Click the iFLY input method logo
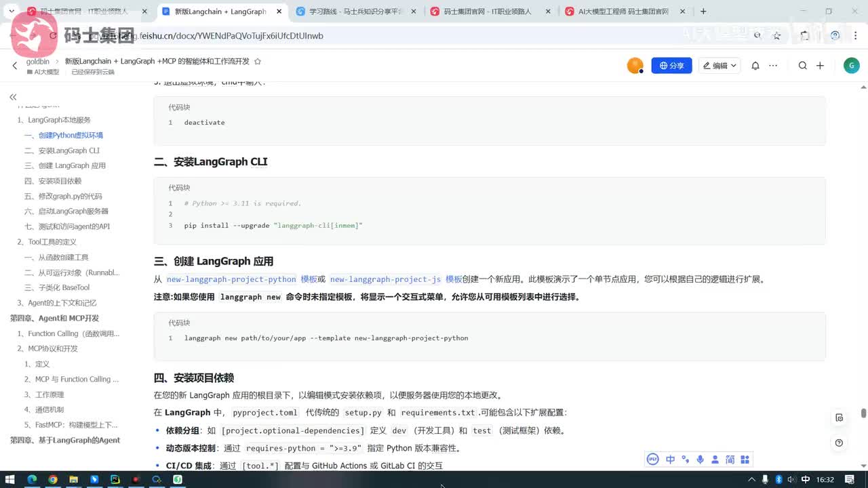 click(652, 460)
